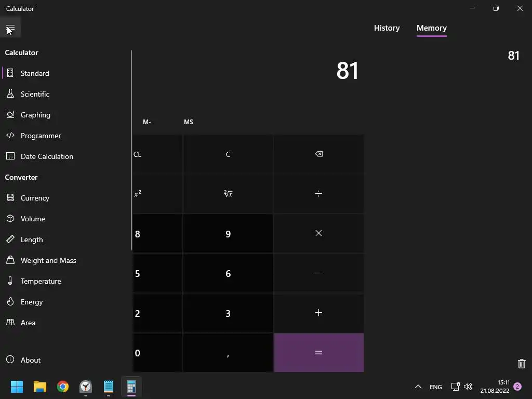The width and height of the screenshot is (532, 399).
Task: Click the Scientific flask icon
Action: pyautogui.click(x=10, y=94)
